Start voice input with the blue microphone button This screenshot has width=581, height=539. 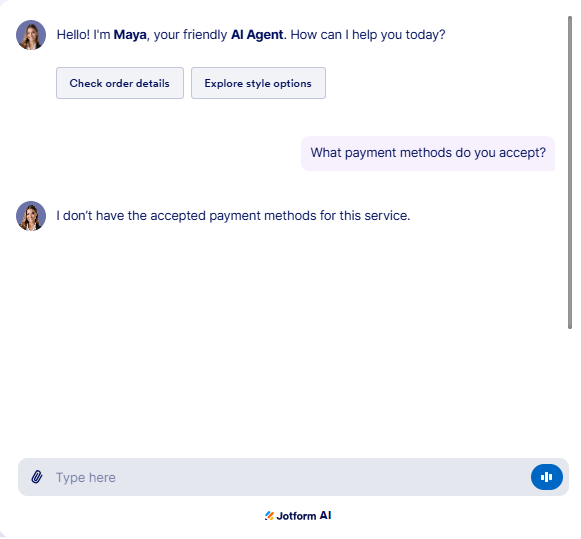coord(547,477)
